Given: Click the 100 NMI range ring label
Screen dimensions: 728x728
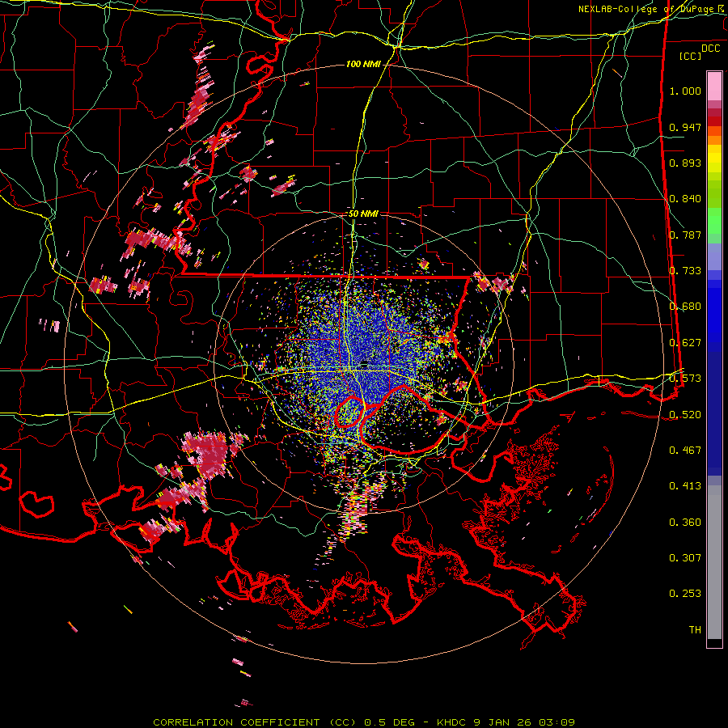Looking at the screenshot, I should (363, 64).
